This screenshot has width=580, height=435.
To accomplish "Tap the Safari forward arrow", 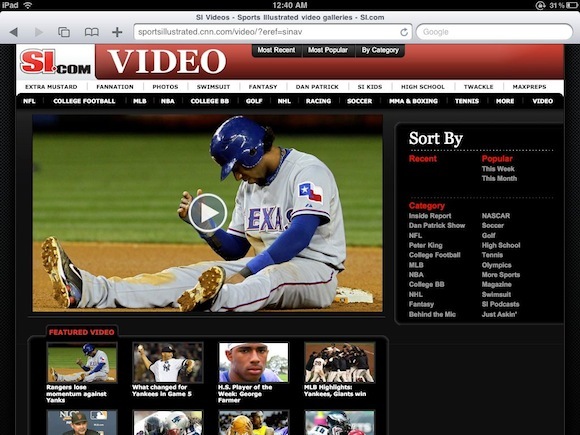I will [x=38, y=32].
